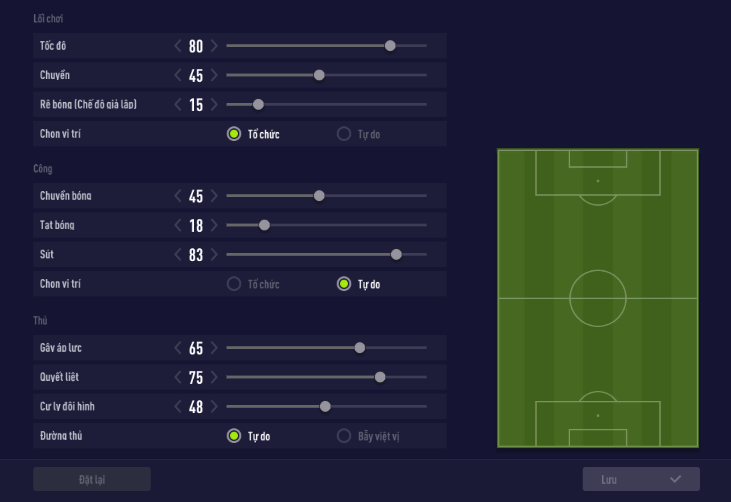The image size is (731, 502).
Task: Click the Đặt lại reset button
Action: click(92, 479)
